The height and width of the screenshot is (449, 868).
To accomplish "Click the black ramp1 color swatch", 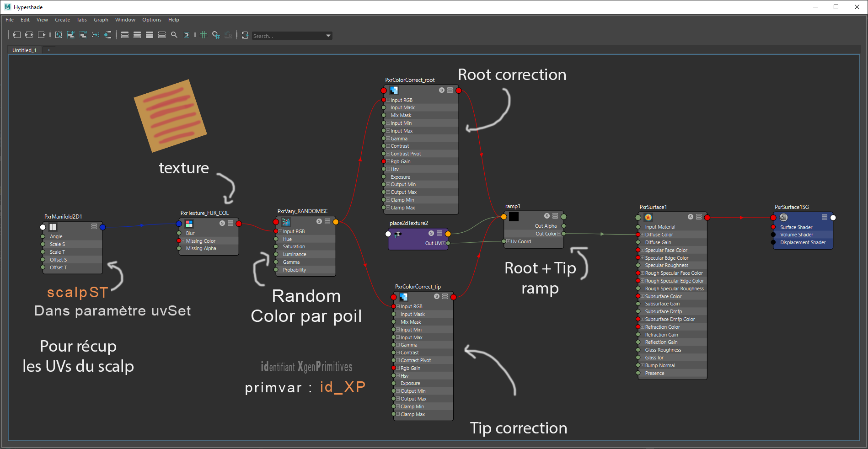I will tap(514, 216).
